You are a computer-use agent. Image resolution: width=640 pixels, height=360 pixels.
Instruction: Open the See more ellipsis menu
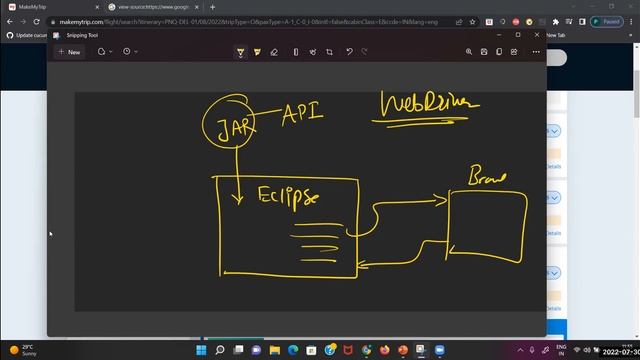coord(536,52)
